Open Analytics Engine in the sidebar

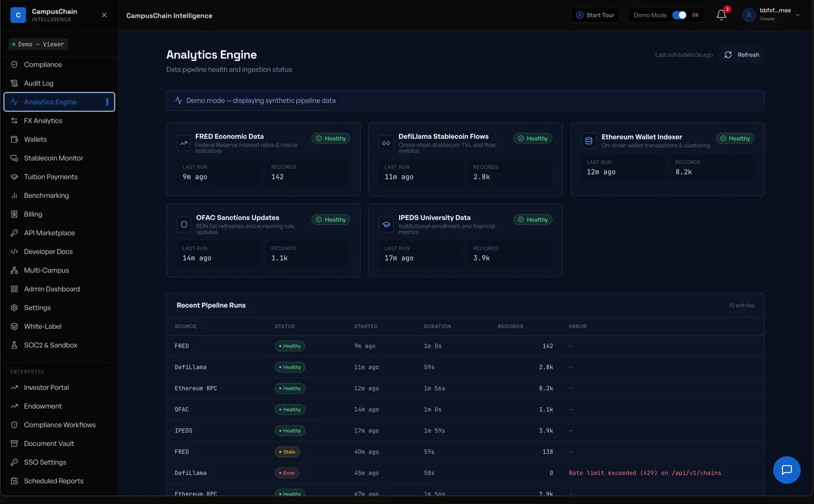59,102
